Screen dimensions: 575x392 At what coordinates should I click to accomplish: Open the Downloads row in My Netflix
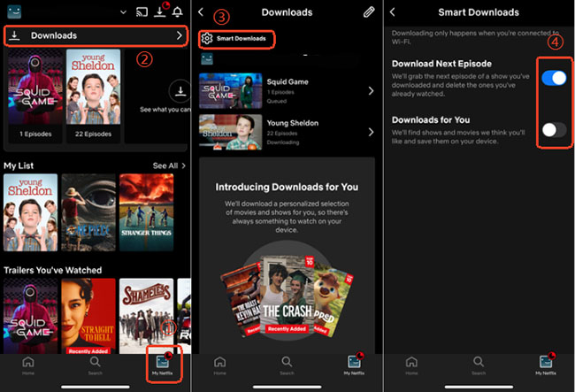[x=96, y=35]
